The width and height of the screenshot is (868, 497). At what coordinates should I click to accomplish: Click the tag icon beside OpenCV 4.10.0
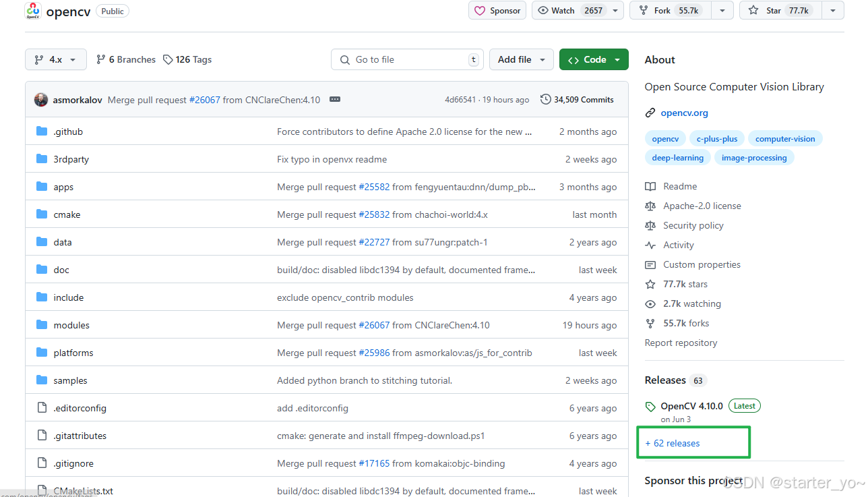[x=650, y=407]
